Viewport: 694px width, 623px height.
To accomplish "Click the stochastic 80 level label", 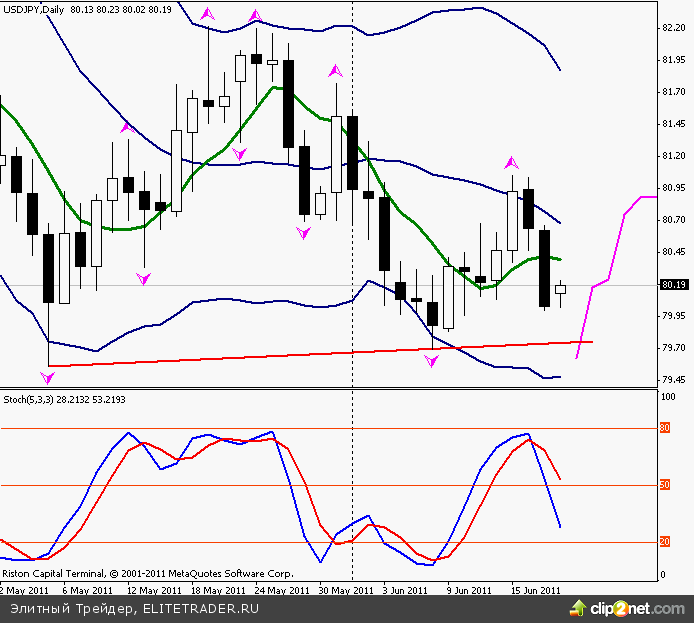I will [664, 428].
